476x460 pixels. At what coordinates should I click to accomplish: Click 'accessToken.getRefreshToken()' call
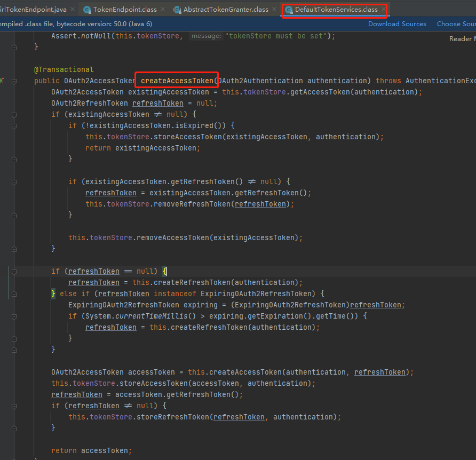(177, 395)
